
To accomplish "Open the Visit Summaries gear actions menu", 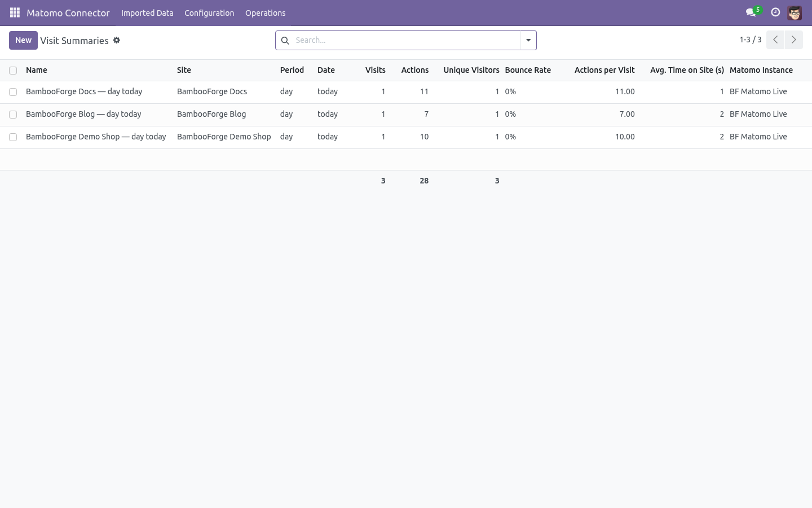I will click(x=117, y=40).
